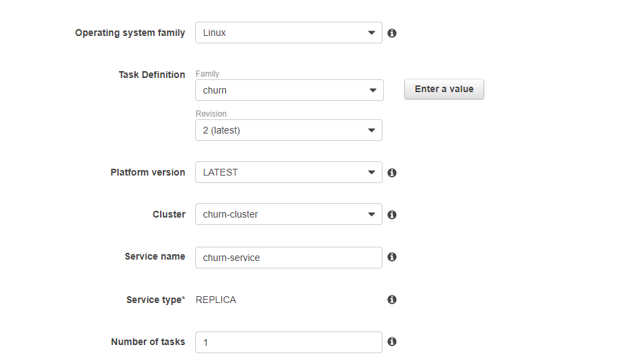Expand the task definition Family dropdown showing churn
Screen dimensions: 628x364
[290, 90]
